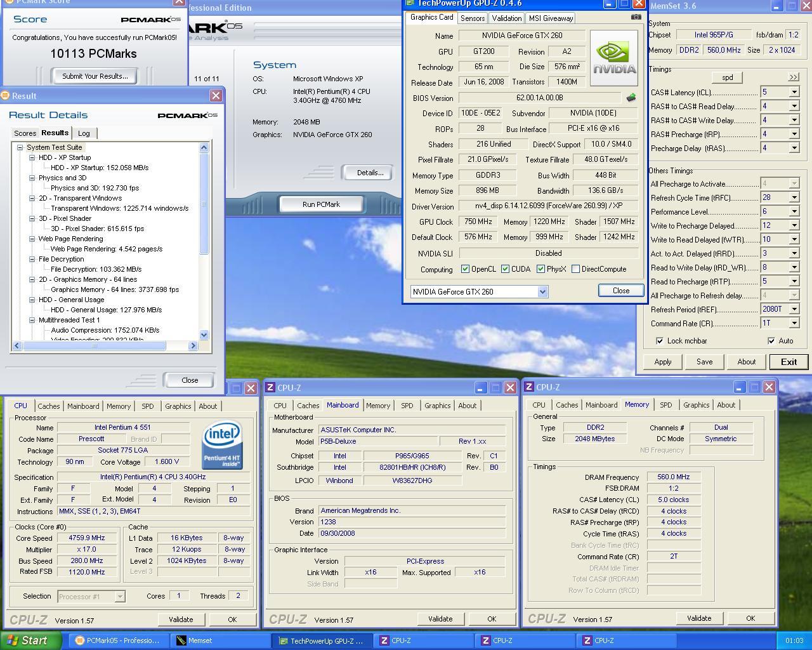Viewport: 812px width, 650px height.
Task: Open Caches tab in CPU-Z CPU window
Action: pos(48,406)
